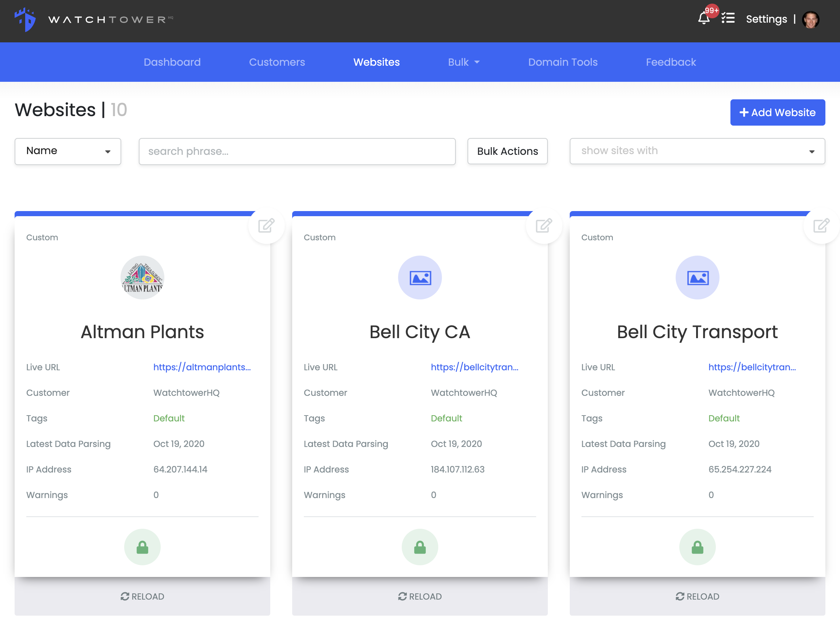Open the Bell City CA live URL link
Image resolution: width=840 pixels, height=631 pixels.
(x=475, y=367)
